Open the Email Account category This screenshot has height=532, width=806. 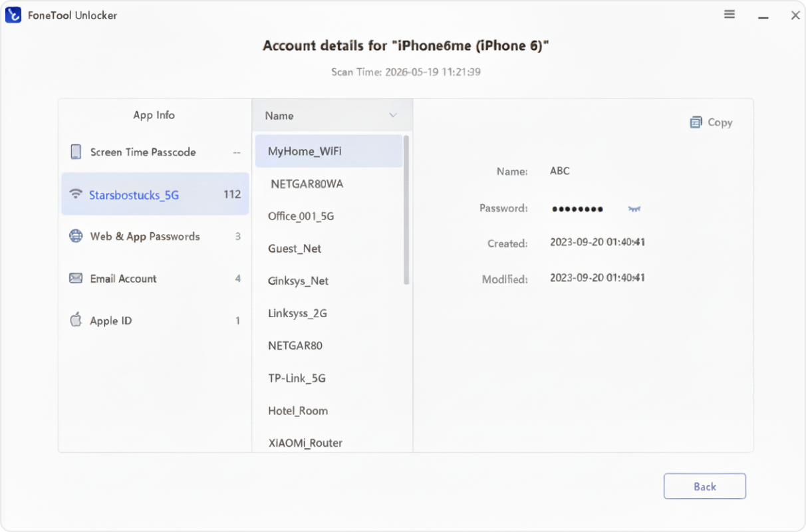click(x=155, y=279)
